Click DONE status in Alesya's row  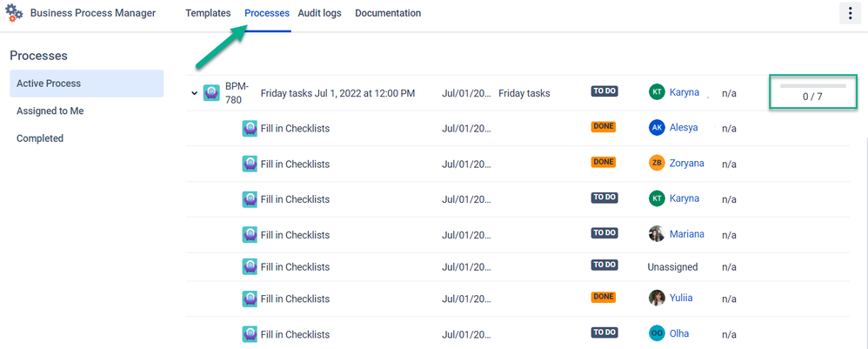point(603,126)
